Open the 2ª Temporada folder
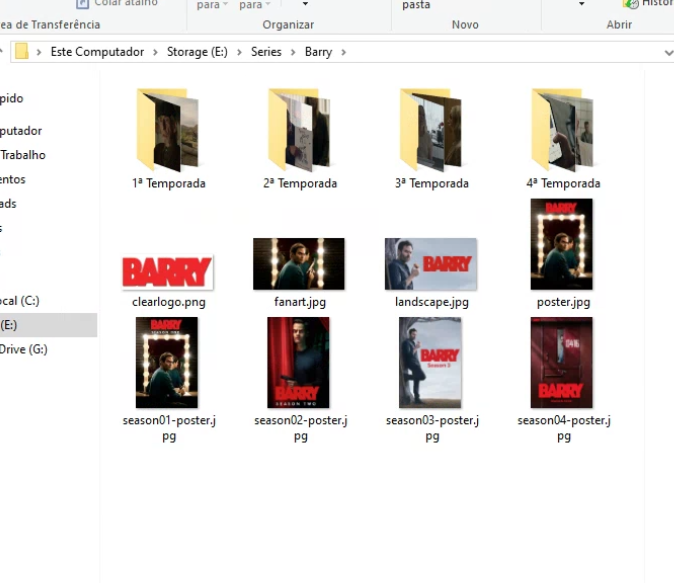This screenshot has height=583, width=674. click(300, 130)
